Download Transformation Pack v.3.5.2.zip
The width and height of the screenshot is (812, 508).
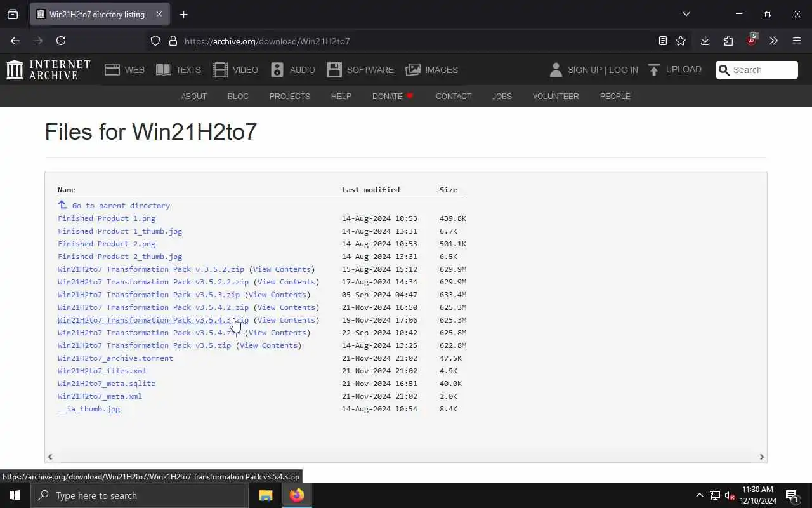tap(151, 269)
